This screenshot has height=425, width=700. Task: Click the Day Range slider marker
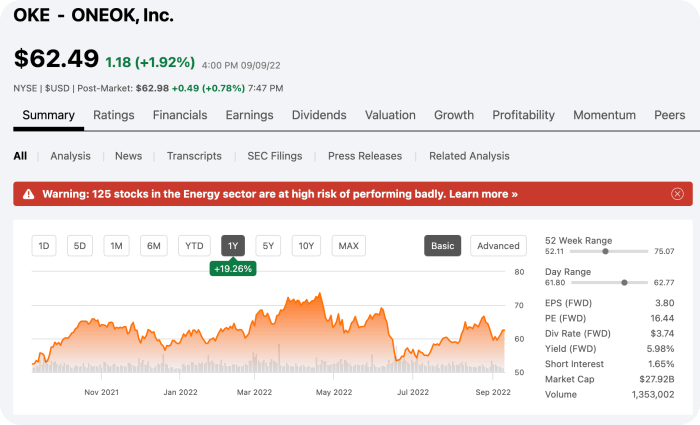tap(625, 283)
